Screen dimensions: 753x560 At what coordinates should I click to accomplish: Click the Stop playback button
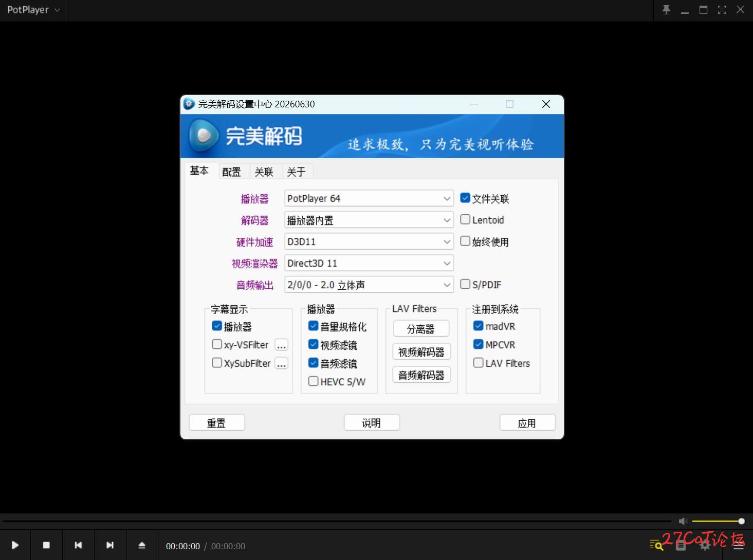[46, 545]
